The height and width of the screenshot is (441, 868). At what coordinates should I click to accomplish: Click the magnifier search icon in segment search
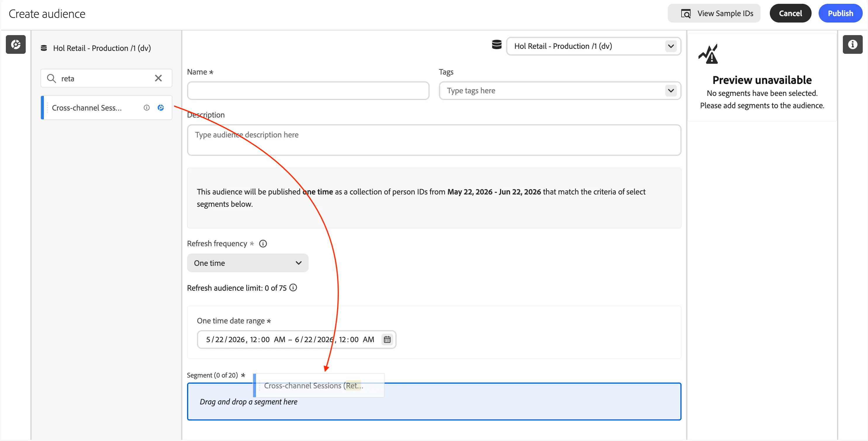click(51, 78)
